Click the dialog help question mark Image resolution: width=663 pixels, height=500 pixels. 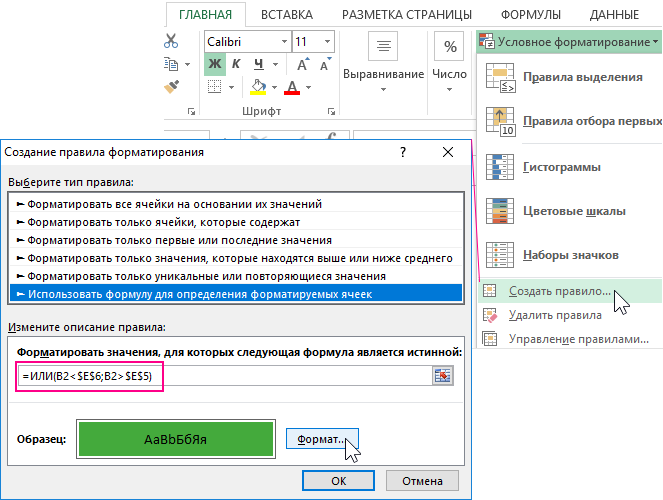tap(403, 152)
